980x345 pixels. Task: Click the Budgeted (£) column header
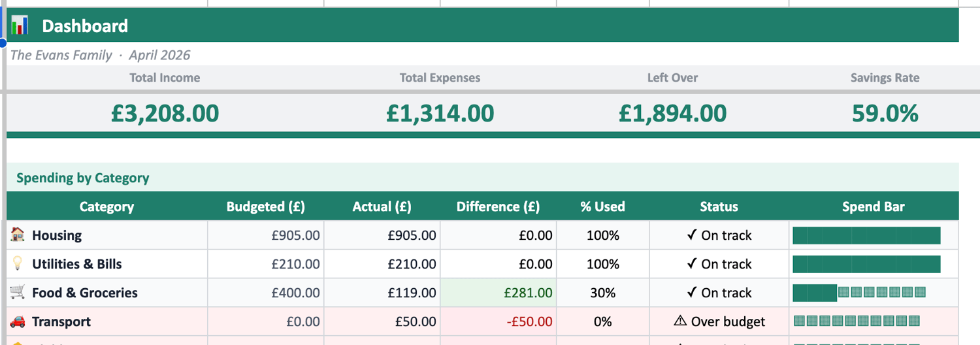pos(266,206)
